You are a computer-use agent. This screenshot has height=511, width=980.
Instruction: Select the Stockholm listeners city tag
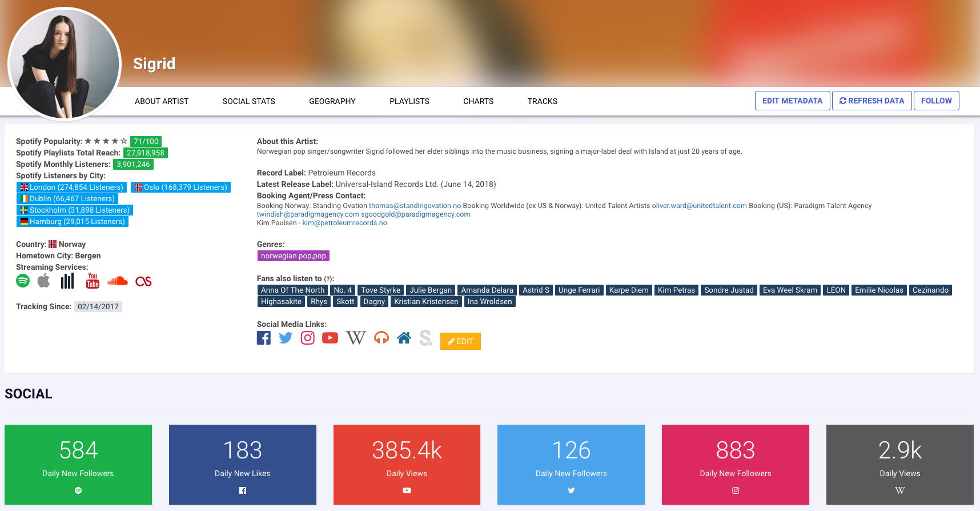[75, 210]
